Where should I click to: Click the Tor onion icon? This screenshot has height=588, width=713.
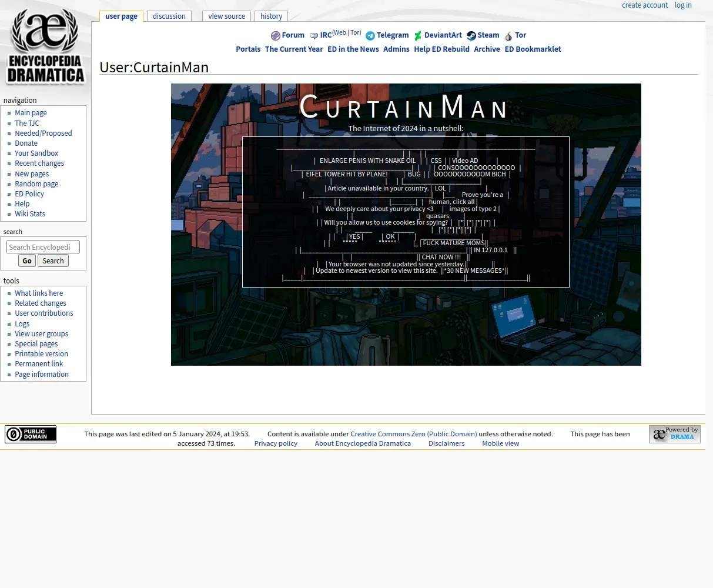(x=508, y=36)
